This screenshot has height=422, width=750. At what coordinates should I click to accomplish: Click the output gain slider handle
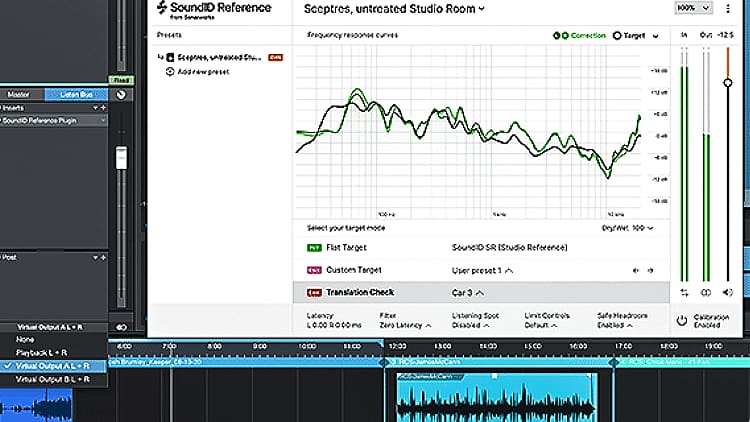pos(728,83)
